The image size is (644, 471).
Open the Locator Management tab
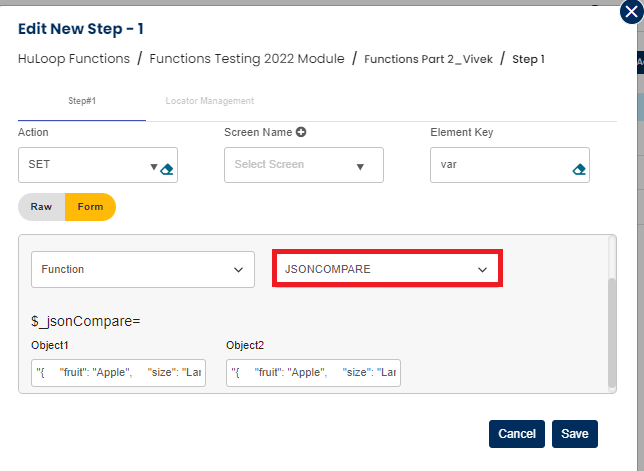[209, 101]
